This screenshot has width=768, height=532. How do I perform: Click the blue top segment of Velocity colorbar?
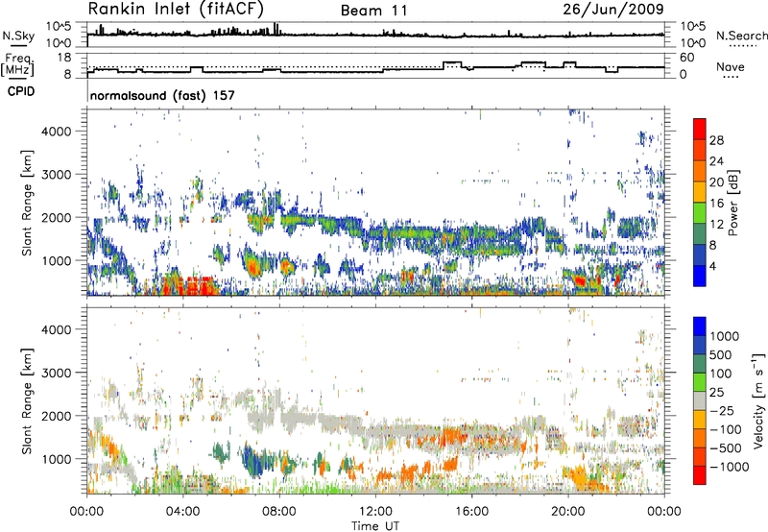point(700,326)
